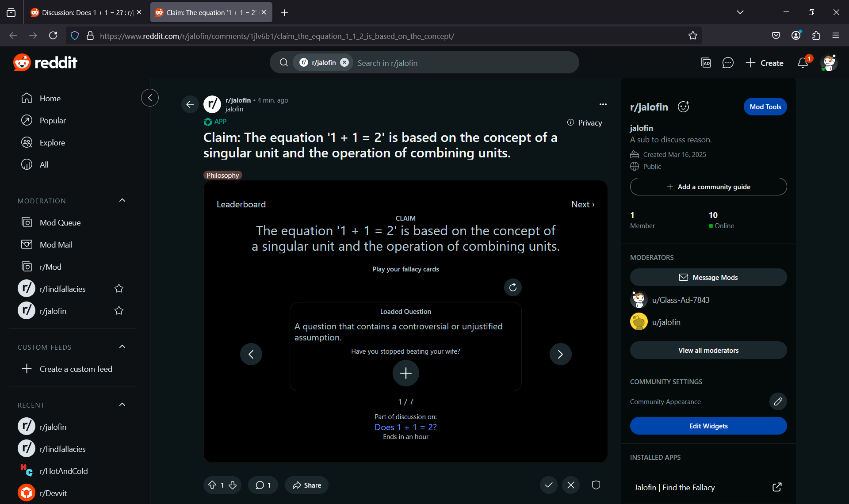This screenshot has width=849, height=504.
Task: Bookmark this page with star icon
Action: tap(692, 36)
